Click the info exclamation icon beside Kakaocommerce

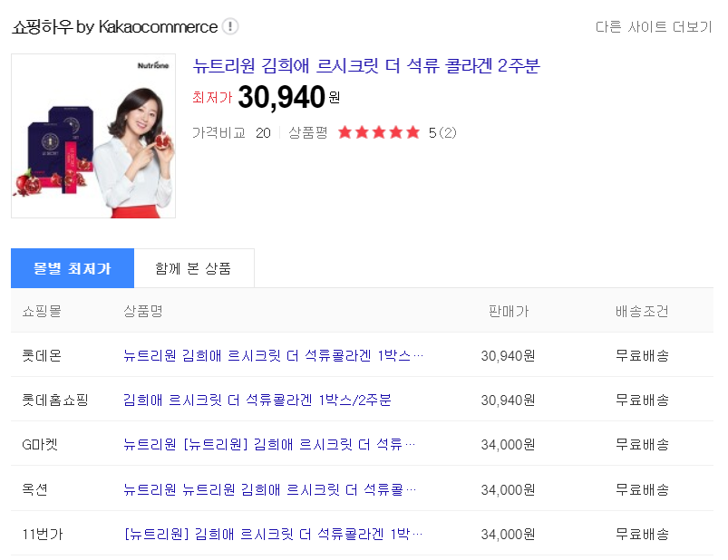coord(229,26)
